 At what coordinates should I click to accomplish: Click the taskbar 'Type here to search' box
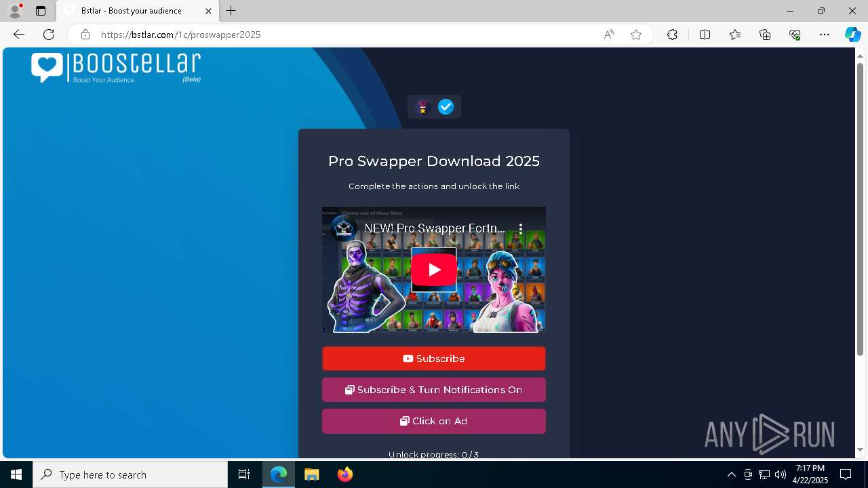pos(130,474)
